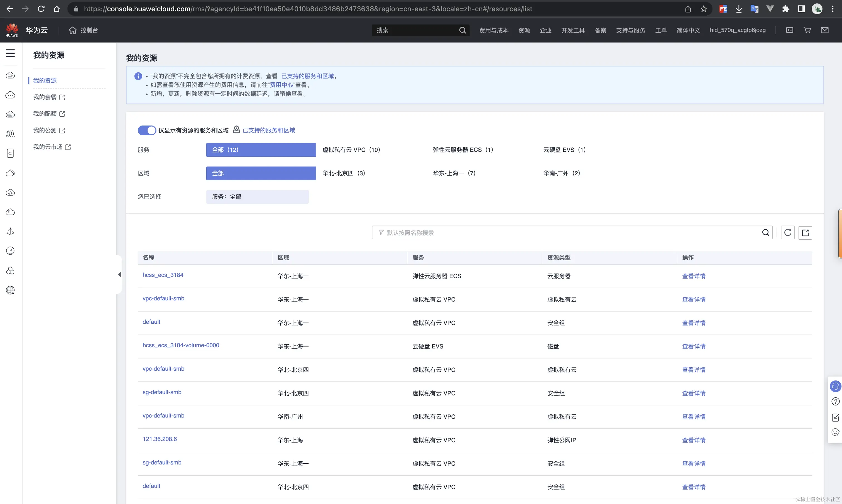Viewport: 842px width, 504px height.
Task: Click the refresh icon beside resource search
Action: 787,233
